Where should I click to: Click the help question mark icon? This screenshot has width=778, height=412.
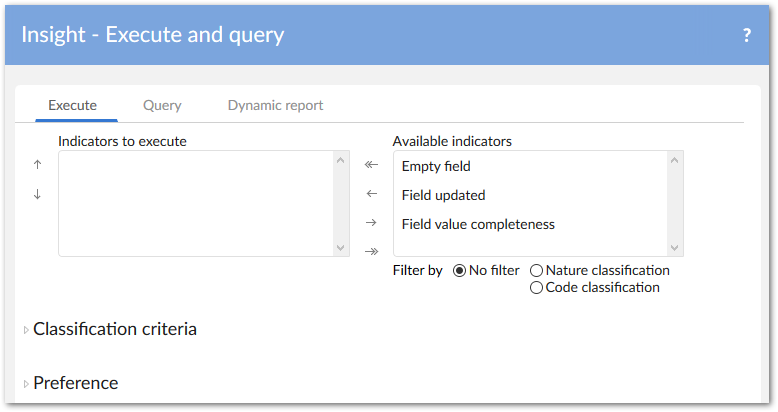pyautogui.click(x=746, y=35)
